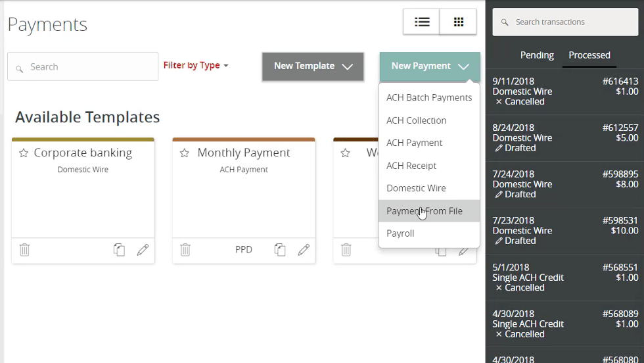This screenshot has width=644, height=363.
Task: Collapse the New Payment dropdown
Action: tap(430, 66)
